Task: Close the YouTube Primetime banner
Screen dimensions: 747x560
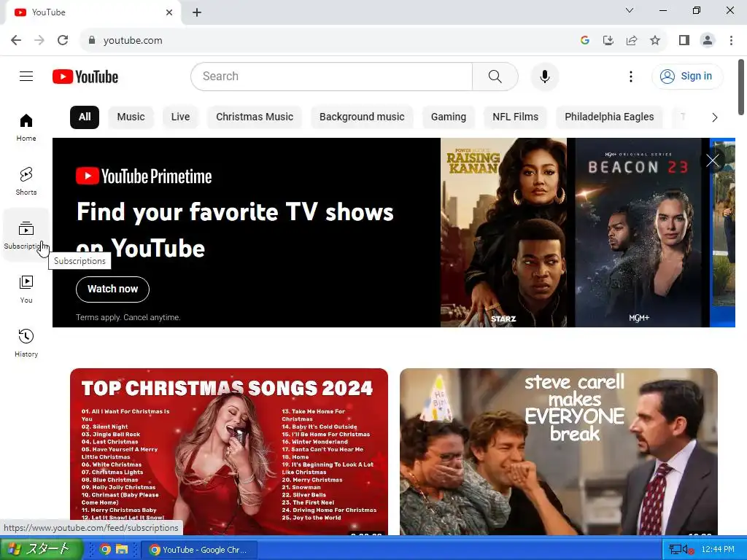Action: pyautogui.click(x=712, y=160)
